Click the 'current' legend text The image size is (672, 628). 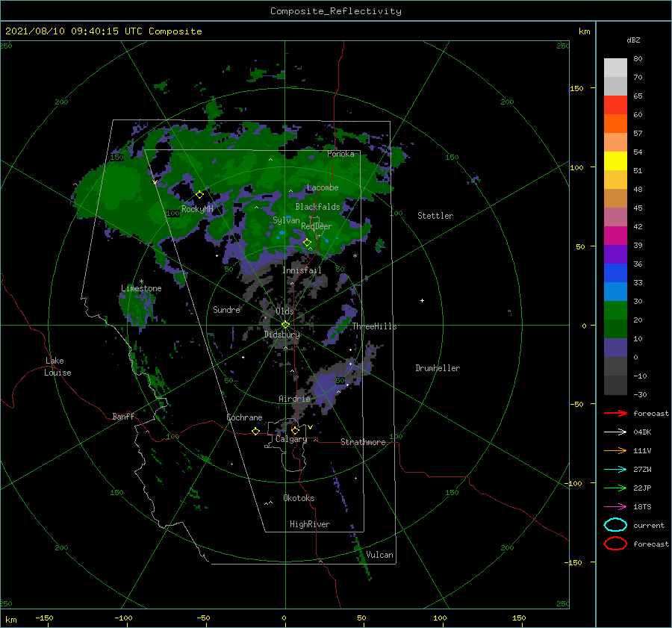click(649, 525)
